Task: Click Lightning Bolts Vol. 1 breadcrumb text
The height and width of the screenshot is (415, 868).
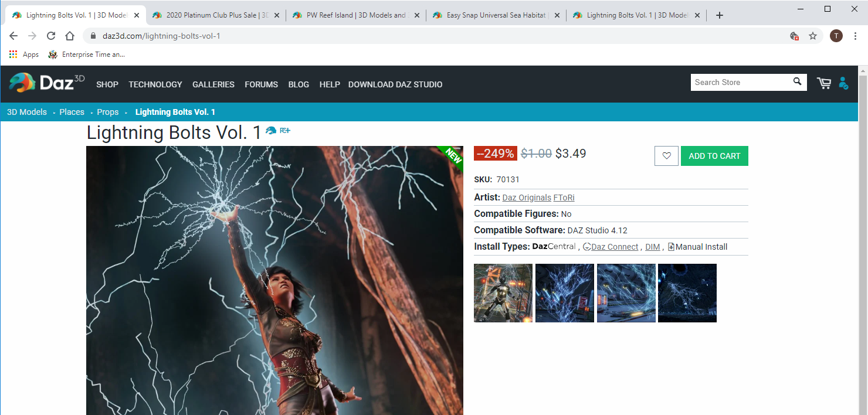Action: (175, 112)
